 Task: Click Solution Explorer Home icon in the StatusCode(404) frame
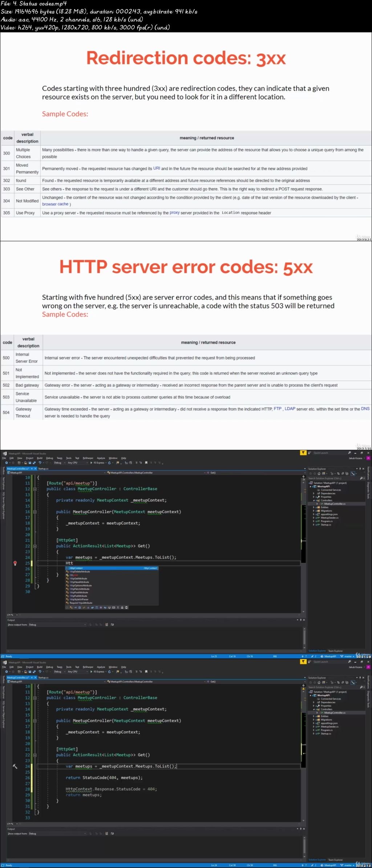(x=319, y=682)
